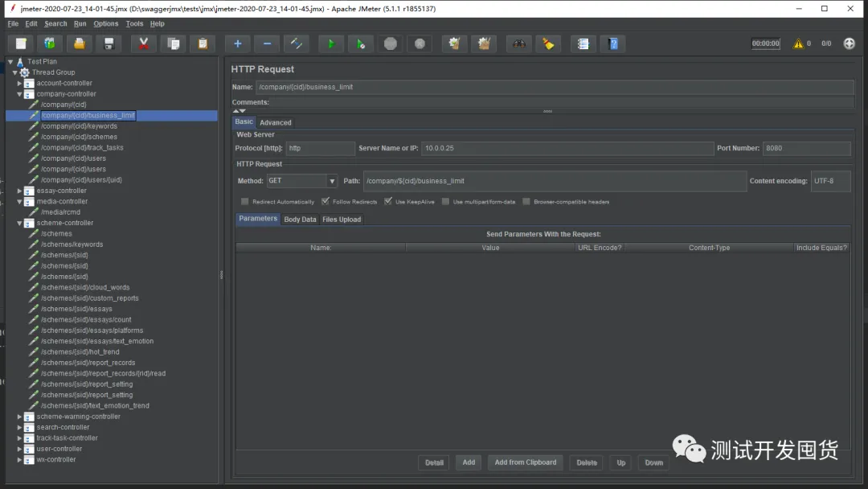Image resolution: width=868 pixels, height=489 pixels.
Task: Switch to the Files Upload tab
Action: (342, 220)
